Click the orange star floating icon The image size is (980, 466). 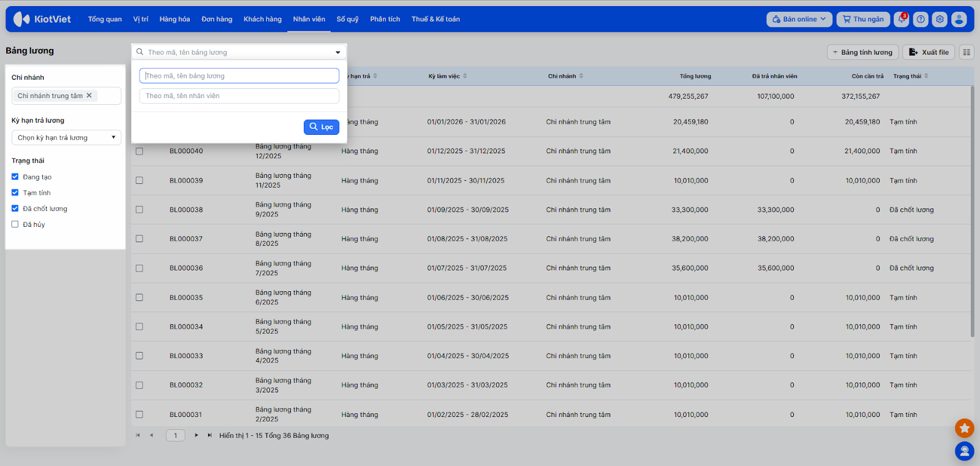click(964, 428)
